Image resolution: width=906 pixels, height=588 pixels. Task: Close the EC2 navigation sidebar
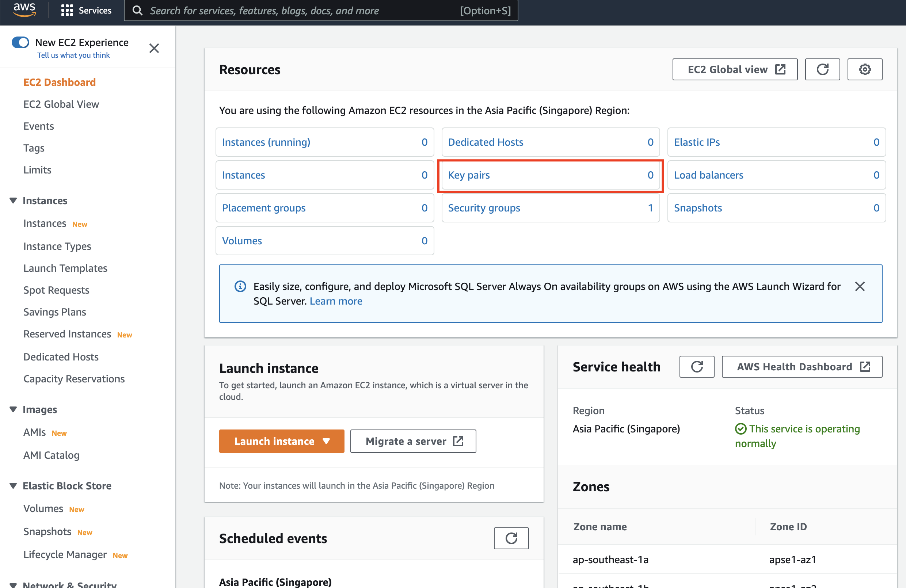154,48
